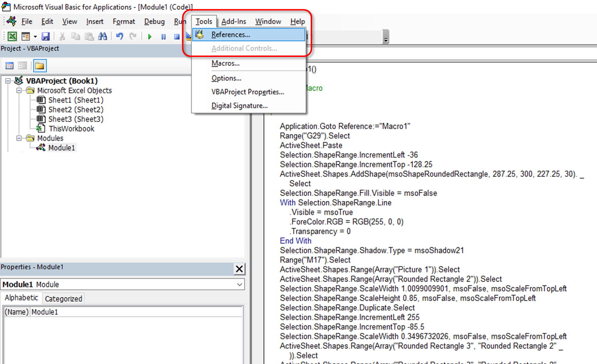Click the VBA application icon left of File menu
This screenshot has height=364, width=597.
[12, 21]
